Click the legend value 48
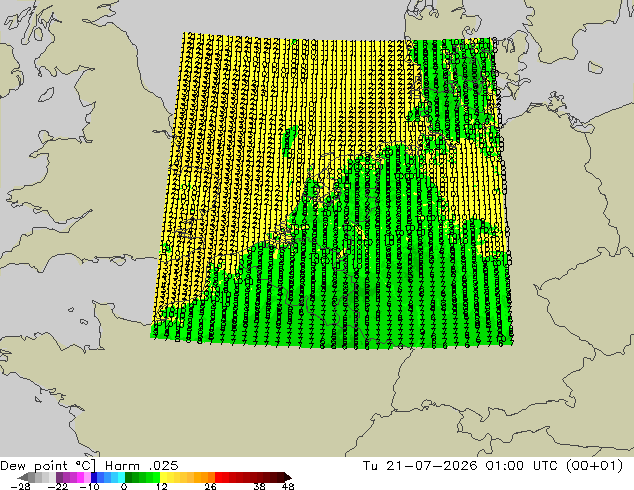634x490 pixels. click(x=288, y=486)
